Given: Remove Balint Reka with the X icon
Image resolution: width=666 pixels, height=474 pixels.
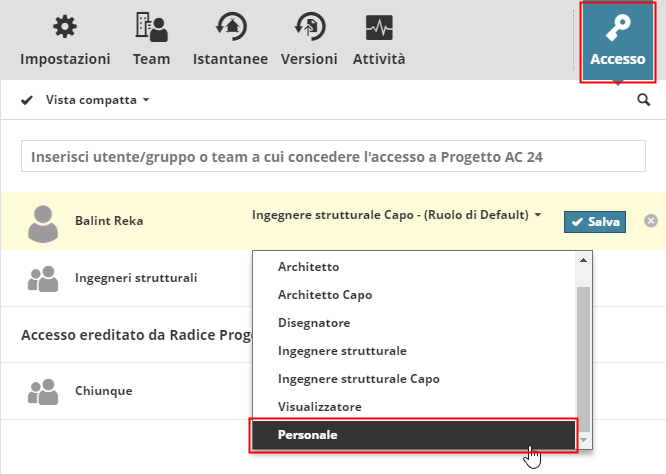Looking at the screenshot, I should (x=651, y=220).
